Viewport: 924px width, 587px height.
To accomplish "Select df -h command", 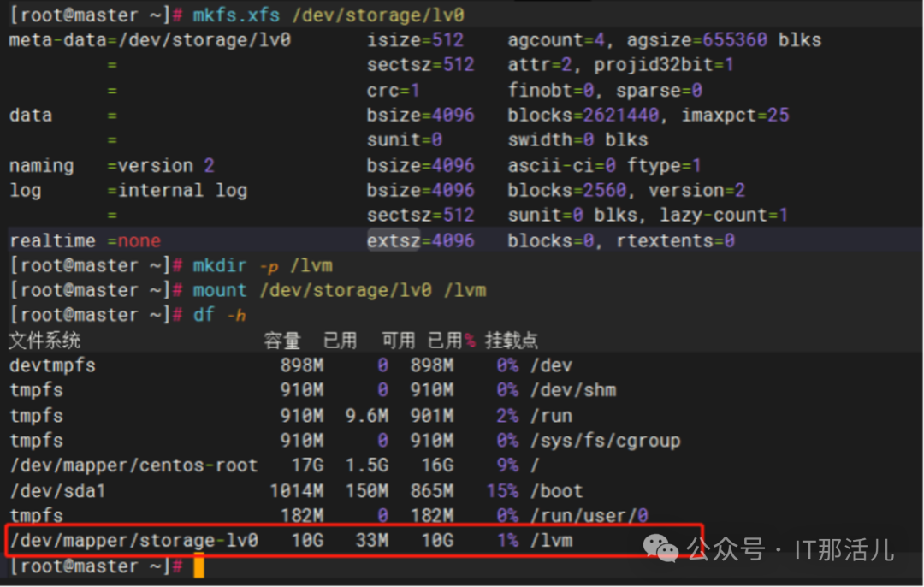I will [x=220, y=315].
